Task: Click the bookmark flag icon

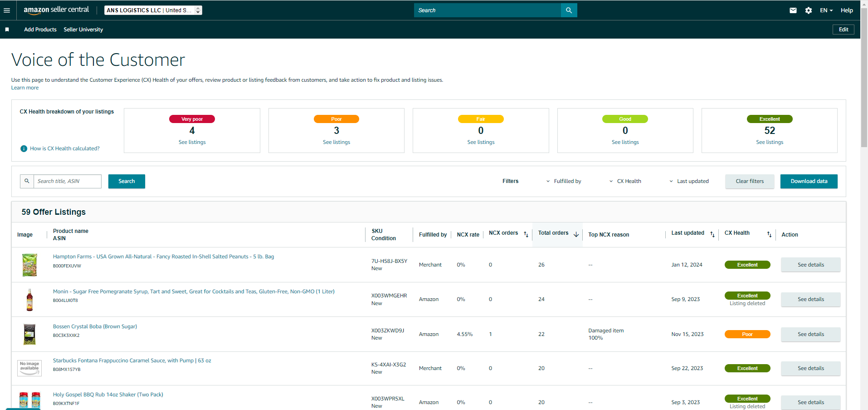Action: tap(7, 30)
